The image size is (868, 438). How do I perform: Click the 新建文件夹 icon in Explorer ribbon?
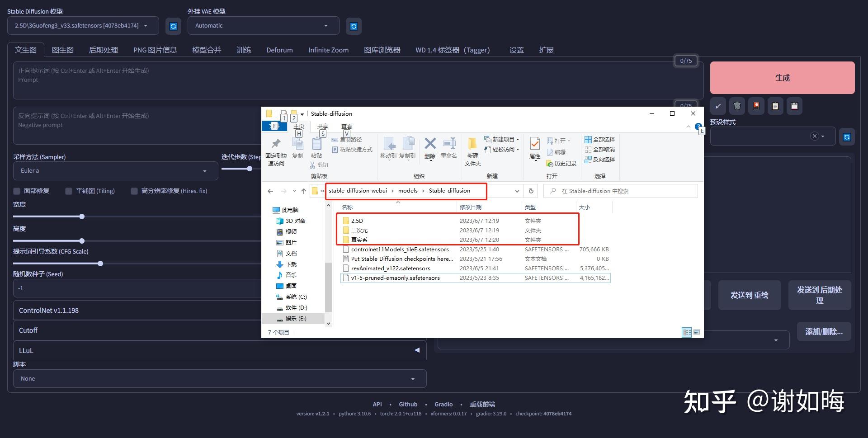472,150
